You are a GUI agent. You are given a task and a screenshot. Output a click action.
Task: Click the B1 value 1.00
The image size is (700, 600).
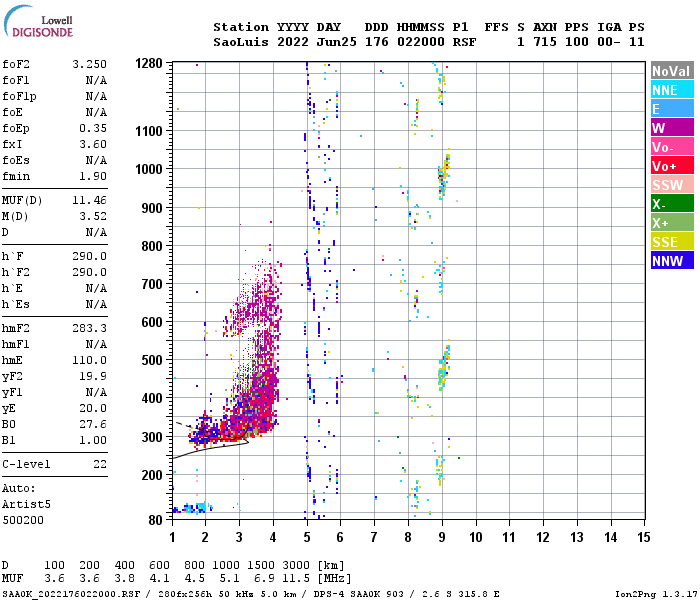coord(93,441)
